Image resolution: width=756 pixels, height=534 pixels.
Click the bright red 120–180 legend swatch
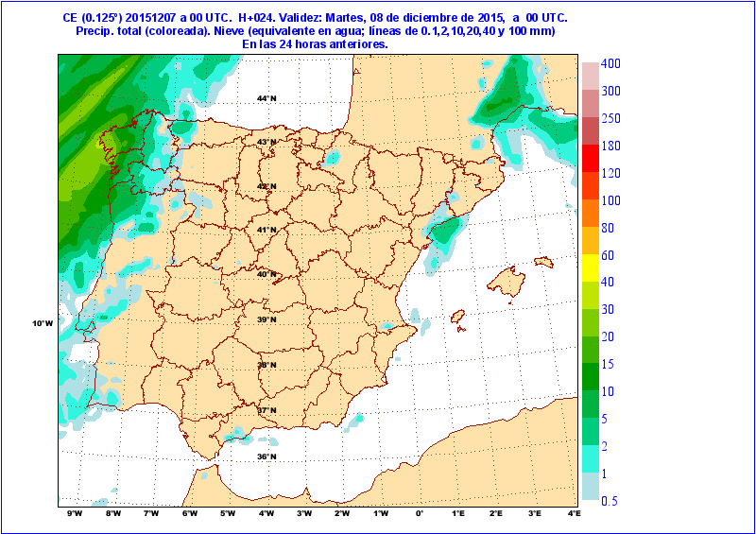[591, 158]
